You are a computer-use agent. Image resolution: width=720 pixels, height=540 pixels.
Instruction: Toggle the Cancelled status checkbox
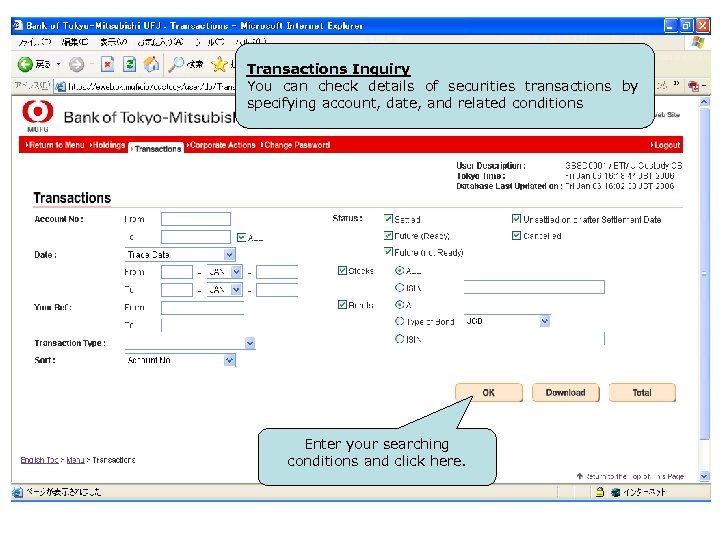click(x=516, y=236)
